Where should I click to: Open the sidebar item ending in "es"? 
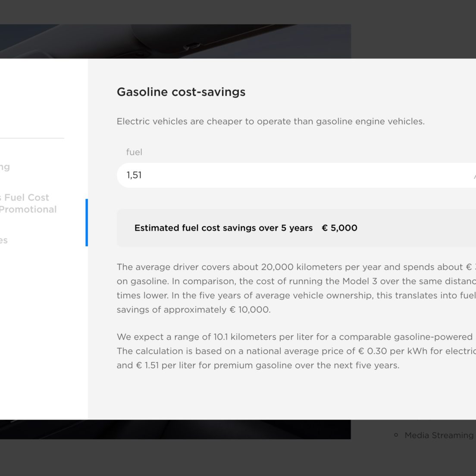click(x=3, y=240)
